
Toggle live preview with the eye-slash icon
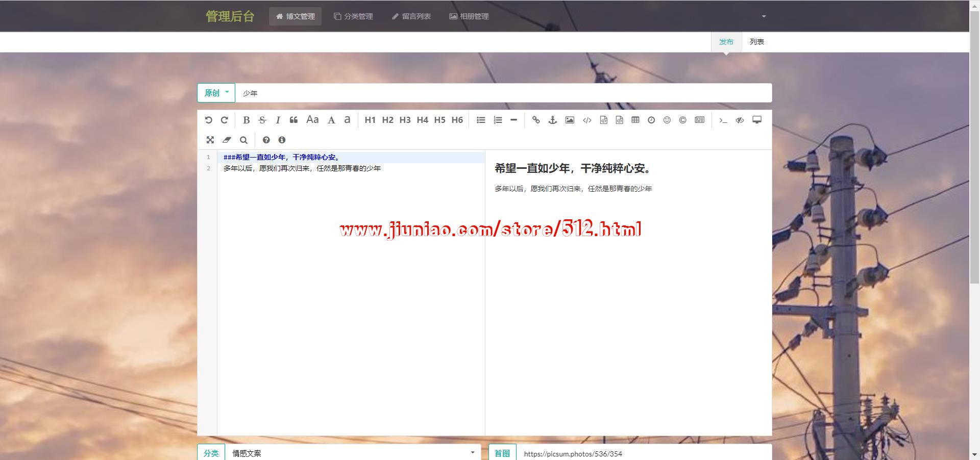click(740, 120)
